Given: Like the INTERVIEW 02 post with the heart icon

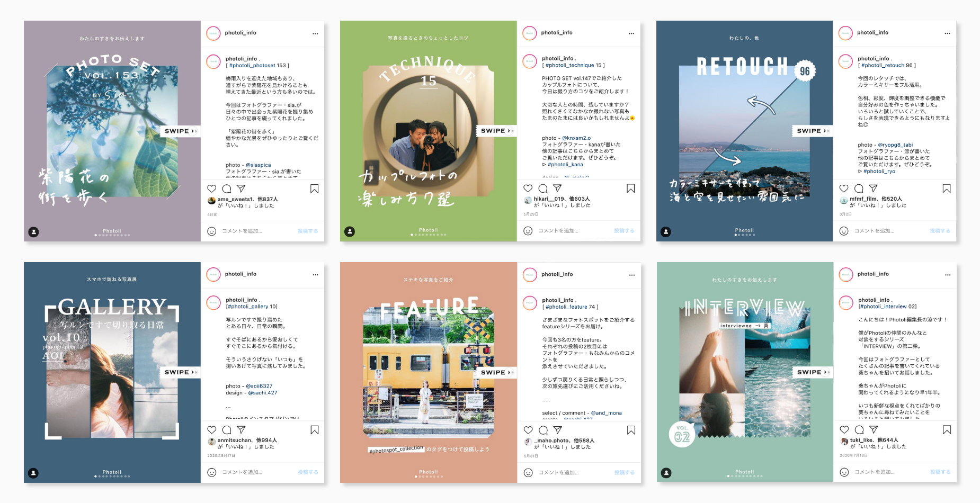Looking at the screenshot, I should pos(844,429).
